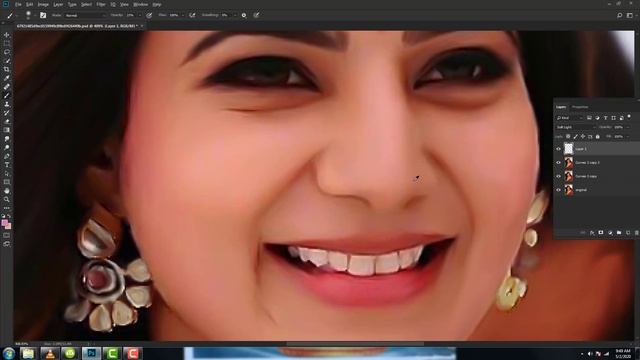Viewport: 640px width, 360px height.
Task: Click the background color swatch
Action: point(9,226)
